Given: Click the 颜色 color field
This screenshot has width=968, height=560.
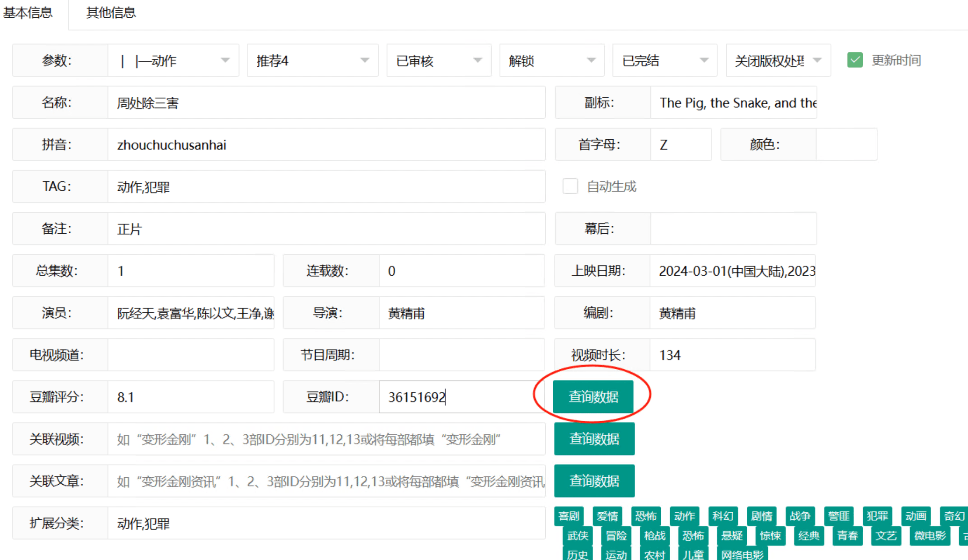Looking at the screenshot, I should pos(847,144).
